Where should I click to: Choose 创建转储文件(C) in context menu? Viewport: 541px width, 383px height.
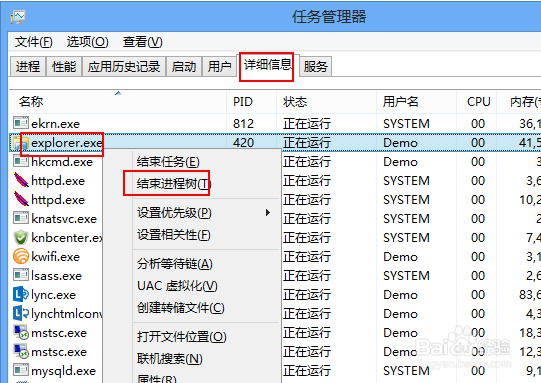pos(180,308)
